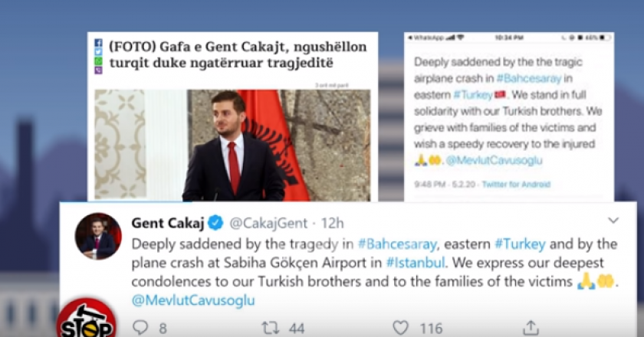Click the Twitter for Android link
Image resolution: width=644 pixels, height=337 pixels.
[516, 185]
